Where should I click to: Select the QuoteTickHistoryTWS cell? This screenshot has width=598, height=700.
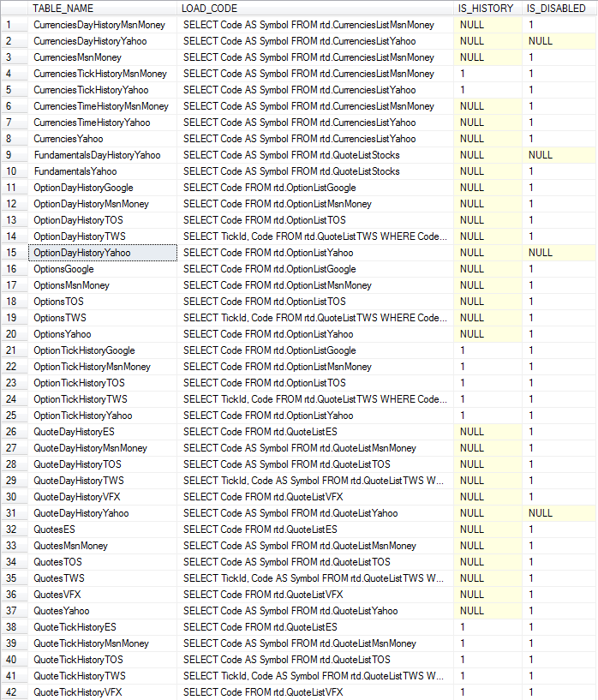[103, 677]
